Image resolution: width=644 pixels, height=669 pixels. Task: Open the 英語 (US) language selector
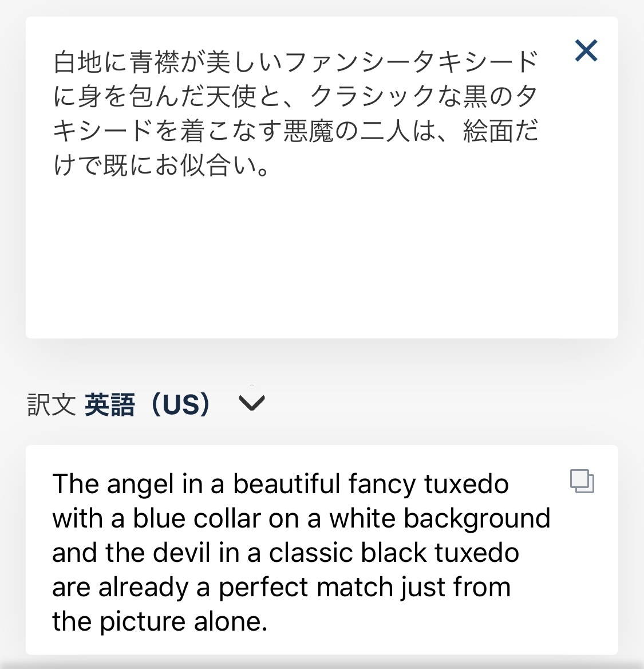click(x=148, y=404)
